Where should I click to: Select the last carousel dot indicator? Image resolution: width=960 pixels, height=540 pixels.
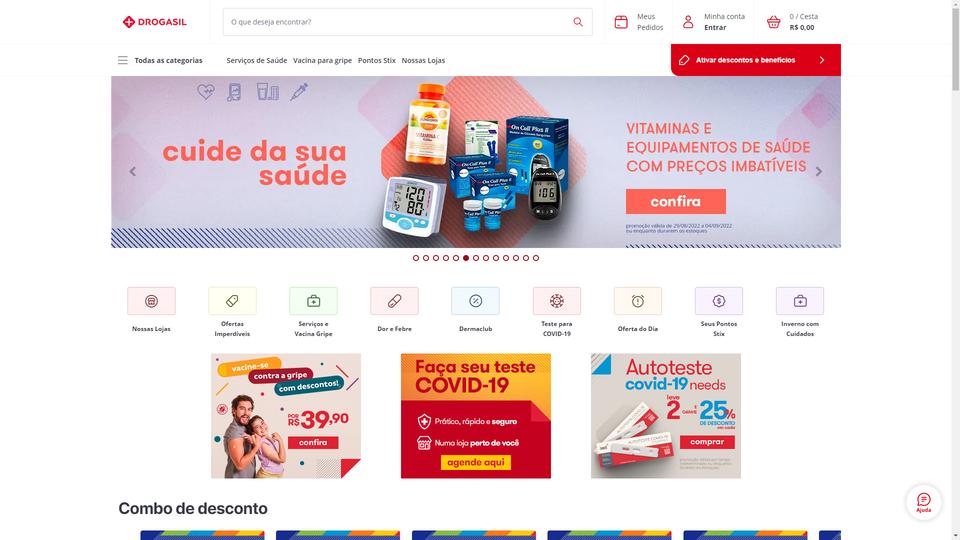click(536, 258)
